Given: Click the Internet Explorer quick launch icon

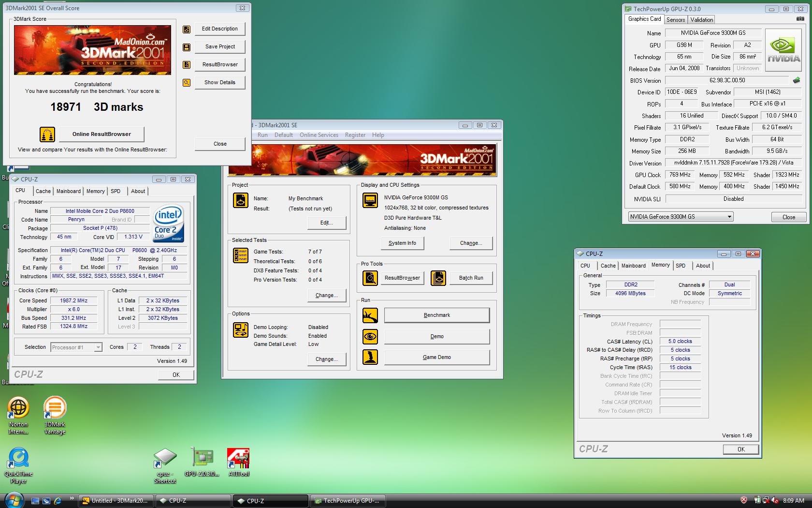Looking at the screenshot, I should coord(58,501).
